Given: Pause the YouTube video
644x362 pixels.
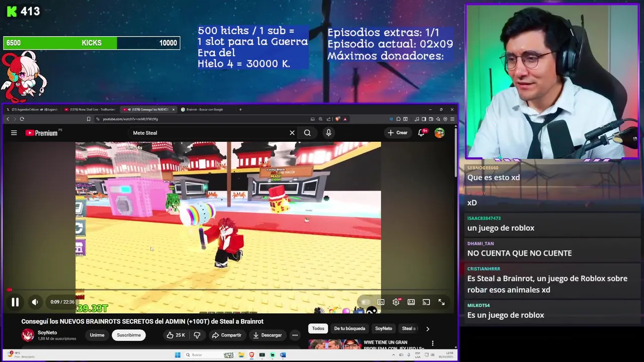Looking at the screenshot, I should point(15,302).
